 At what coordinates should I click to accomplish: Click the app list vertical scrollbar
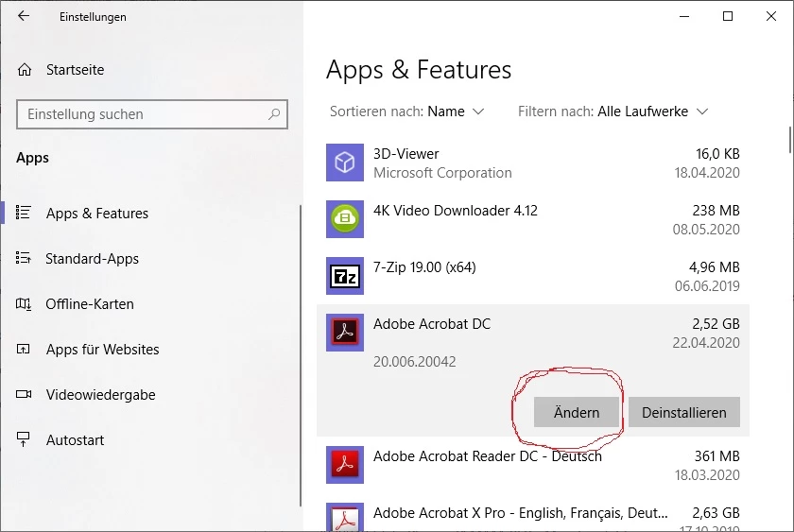click(x=789, y=140)
